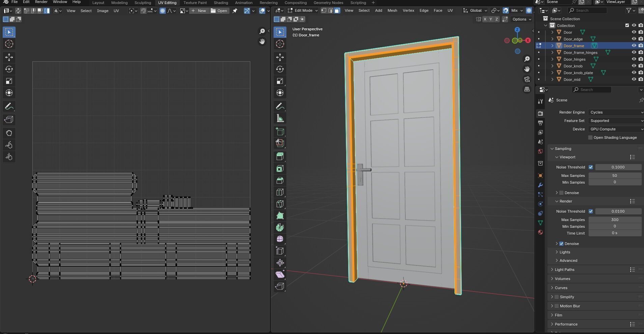Activate the Inset Faces tool

(280, 169)
